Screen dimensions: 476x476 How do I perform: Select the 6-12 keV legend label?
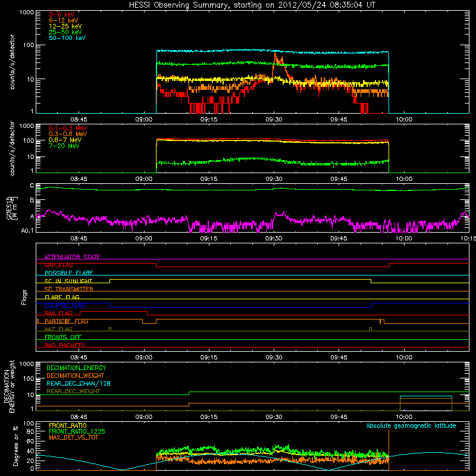(63, 20)
